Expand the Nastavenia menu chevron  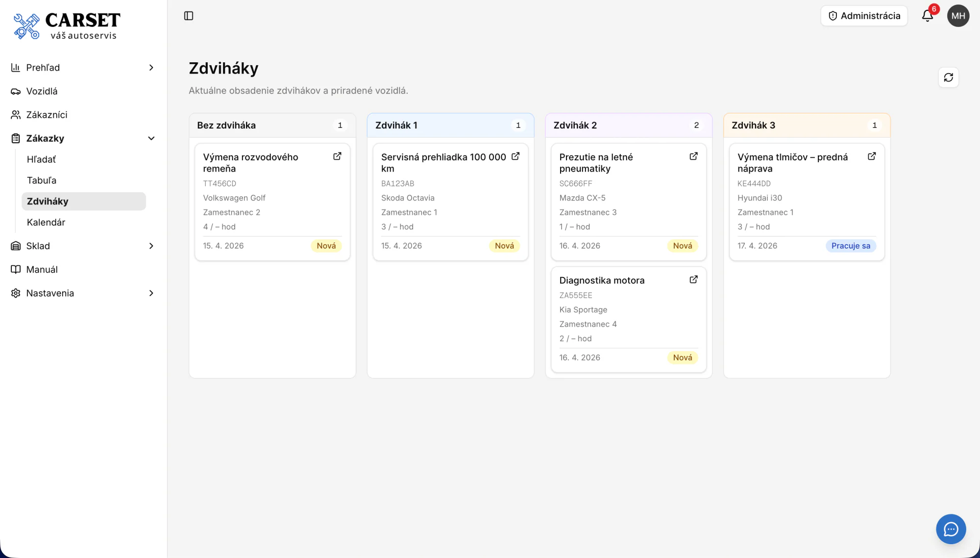pos(151,293)
